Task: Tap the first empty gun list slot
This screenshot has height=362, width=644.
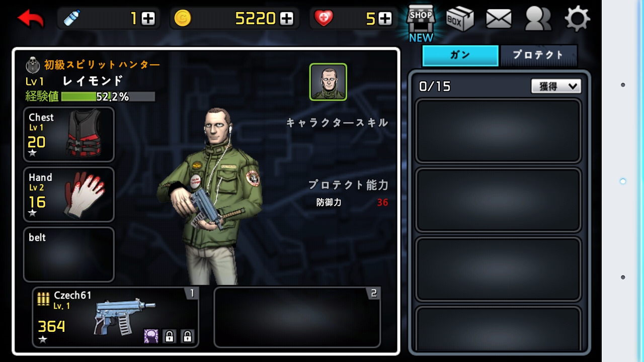Action: click(x=499, y=131)
